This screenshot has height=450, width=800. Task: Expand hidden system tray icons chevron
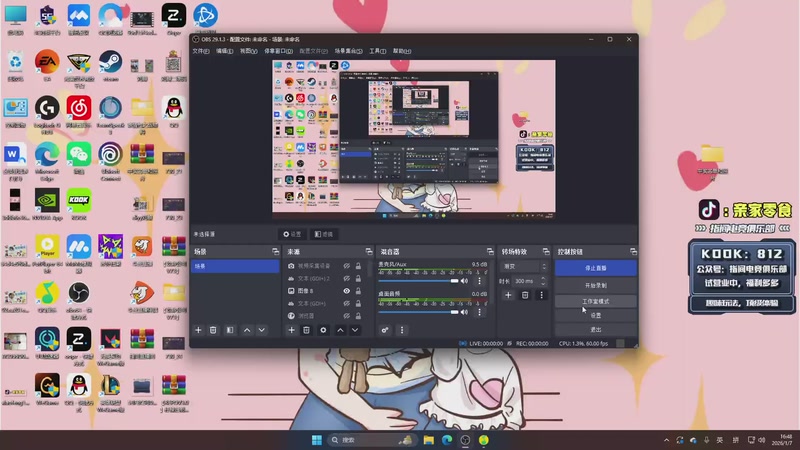click(666, 440)
